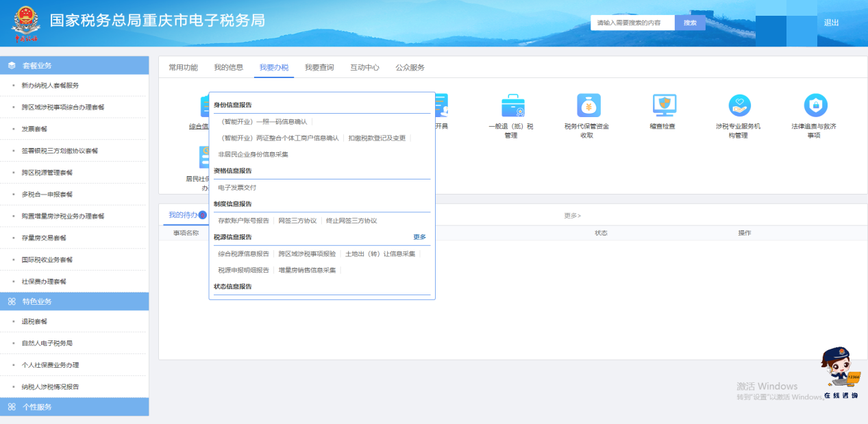The width and height of the screenshot is (868, 424).
Task: Click the 在线咨询 mascot assistant
Action: 840,373
